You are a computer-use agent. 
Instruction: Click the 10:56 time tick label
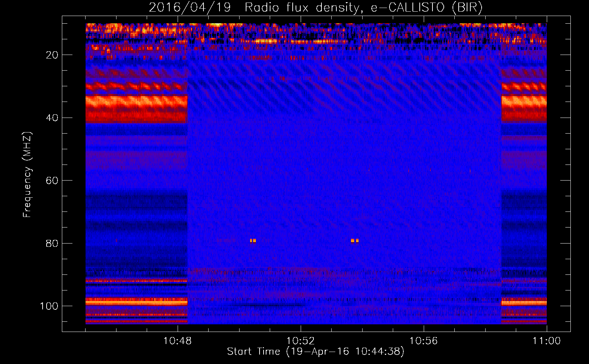point(423,341)
